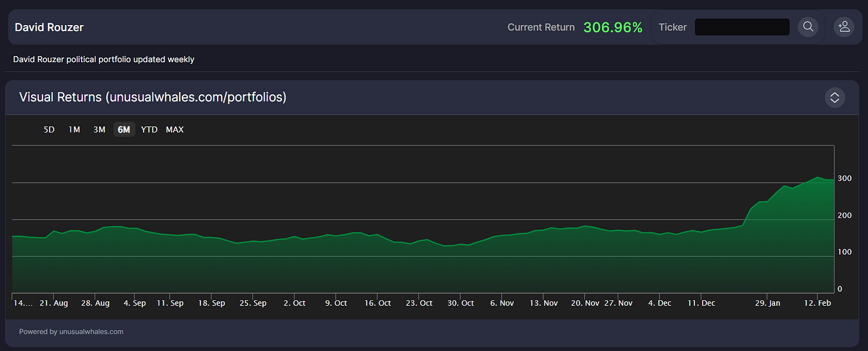Select the 6M time range
The height and width of the screenshot is (351, 868).
(x=124, y=130)
